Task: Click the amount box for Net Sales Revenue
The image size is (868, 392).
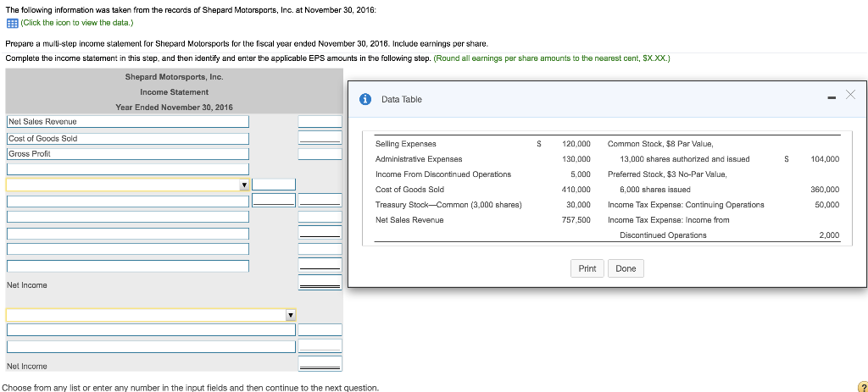Action: pyautogui.click(x=320, y=122)
